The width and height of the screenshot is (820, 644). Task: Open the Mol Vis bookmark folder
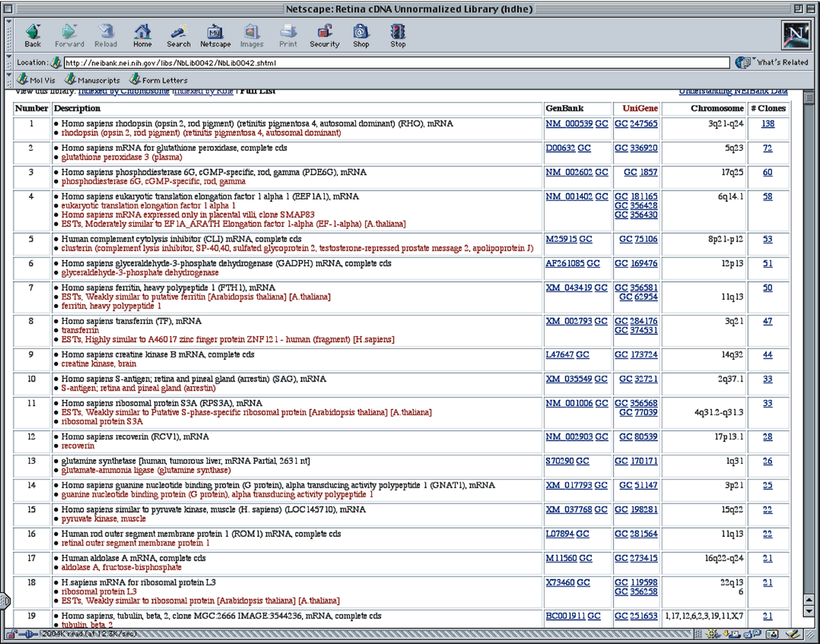36,80
